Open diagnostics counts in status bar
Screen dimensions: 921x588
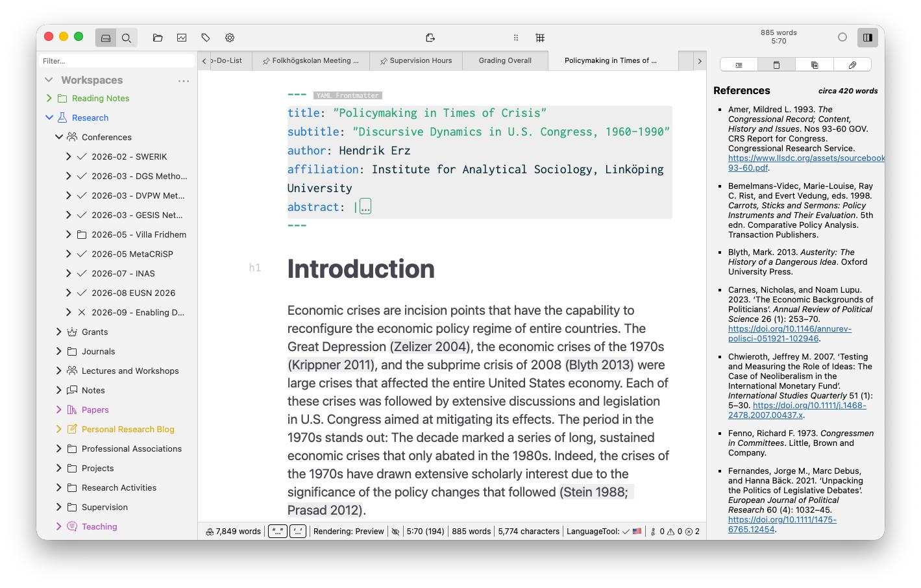pyautogui.click(x=674, y=531)
